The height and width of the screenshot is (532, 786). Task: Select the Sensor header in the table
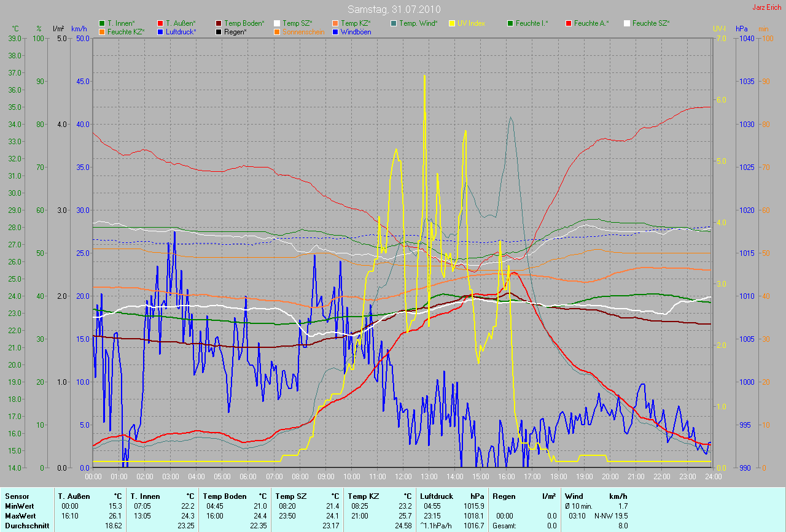(17, 496)
